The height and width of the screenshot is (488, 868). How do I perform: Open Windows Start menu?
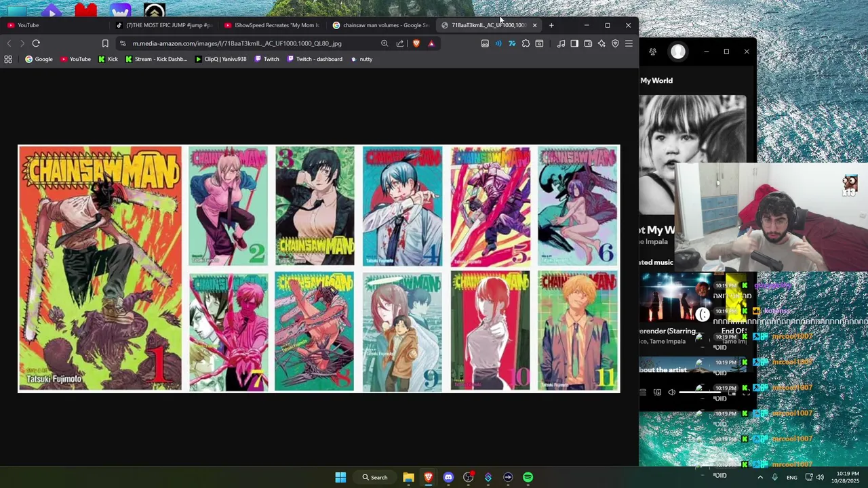click(x=340, y=477)
